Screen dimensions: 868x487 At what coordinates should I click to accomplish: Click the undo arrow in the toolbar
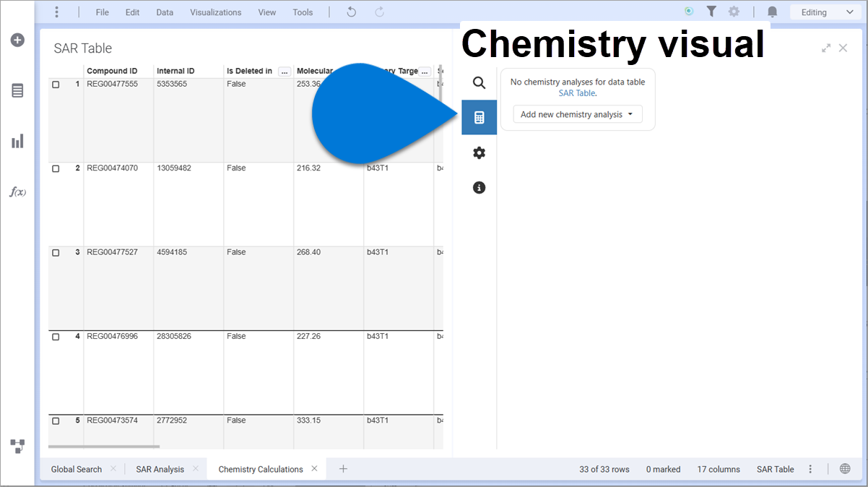click(x=351, y=12)
